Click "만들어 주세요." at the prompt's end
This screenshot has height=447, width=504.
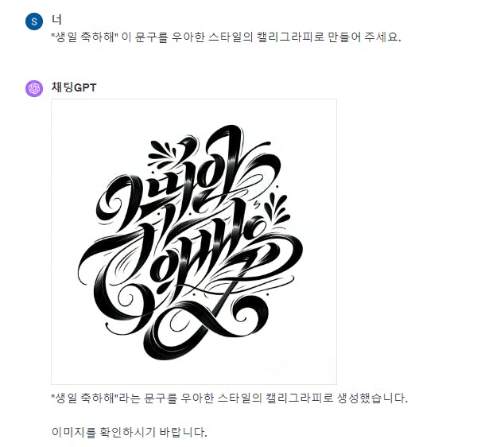[365, 37]
